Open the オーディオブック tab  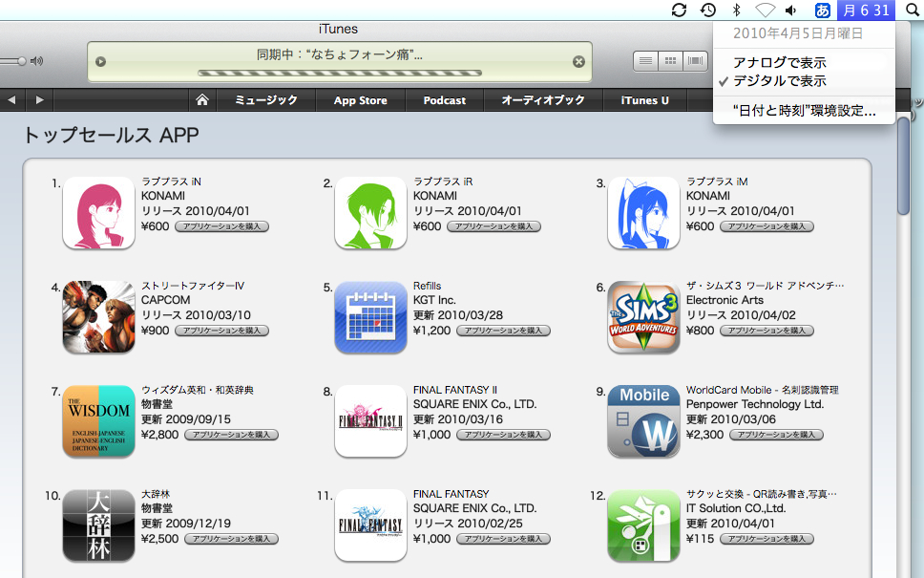[543, 100]
